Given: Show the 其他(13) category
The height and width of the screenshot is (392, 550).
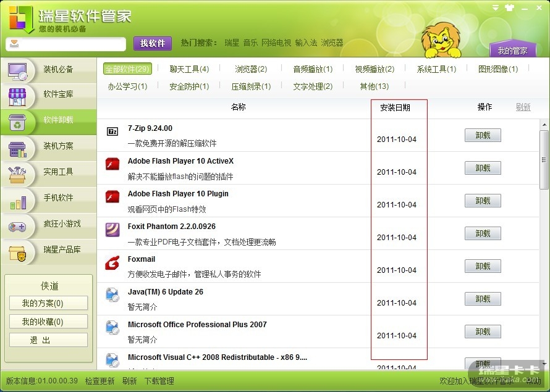Looking at the screenshot, I should point(374,86).
